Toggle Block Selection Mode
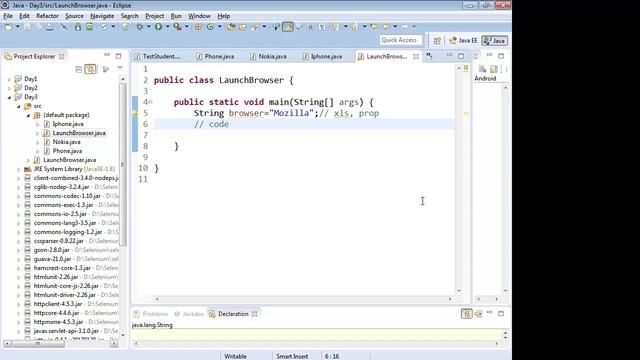Screen dimensions: 640x360 tap(310, 27)
